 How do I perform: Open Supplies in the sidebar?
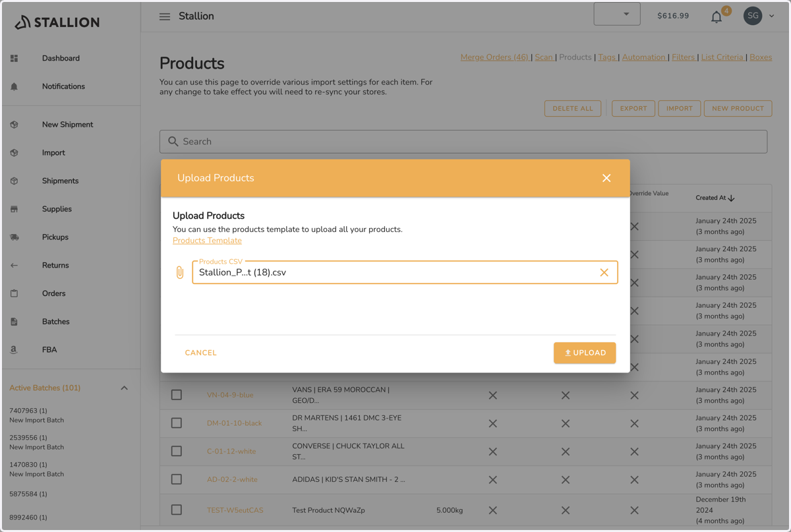tap(57, 209)
